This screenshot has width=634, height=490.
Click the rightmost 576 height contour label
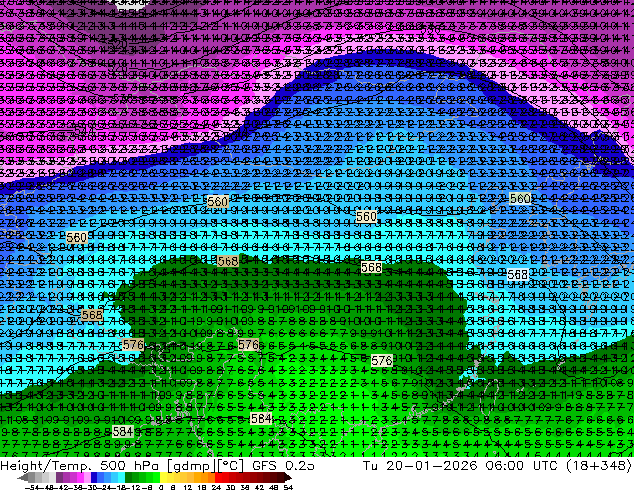point(381,360)
